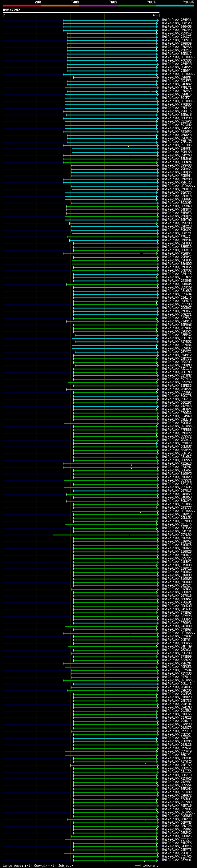
Task: Click label UniRef100_Q5S017
Action: (x=176, y=440)
